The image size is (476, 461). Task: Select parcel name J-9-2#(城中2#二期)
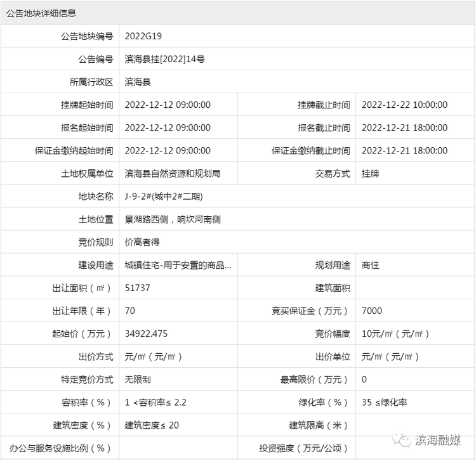164,197
